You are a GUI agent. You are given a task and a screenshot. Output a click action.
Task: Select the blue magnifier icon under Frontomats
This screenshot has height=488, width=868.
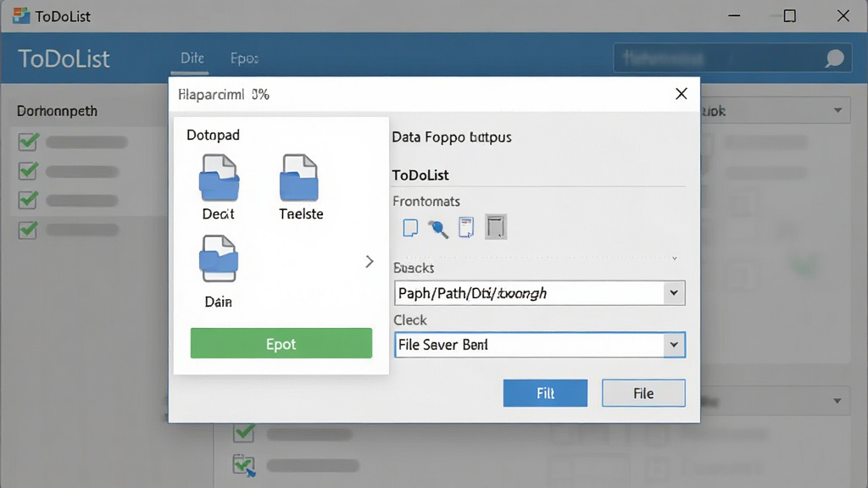pos(438,228)
